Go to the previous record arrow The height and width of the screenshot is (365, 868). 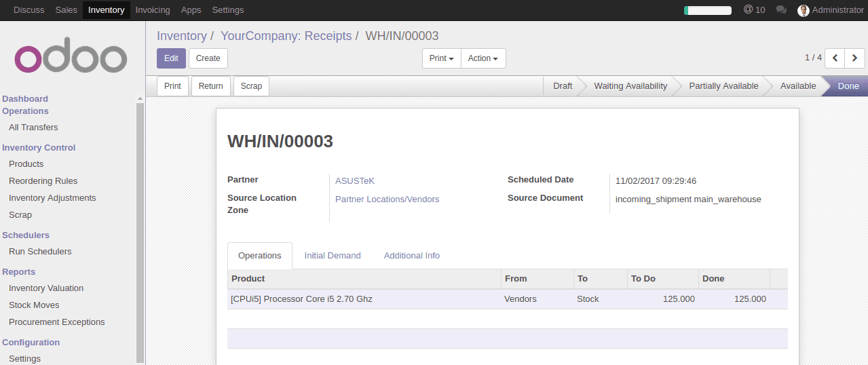tap(835, 58)
